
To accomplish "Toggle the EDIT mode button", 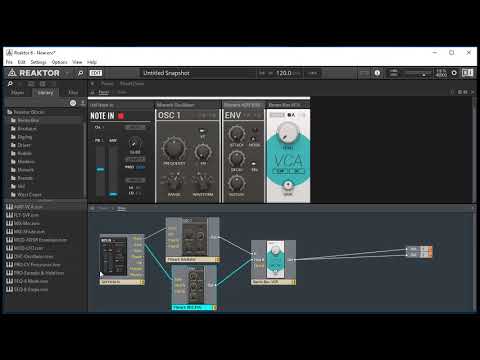I will pos(96,73).
